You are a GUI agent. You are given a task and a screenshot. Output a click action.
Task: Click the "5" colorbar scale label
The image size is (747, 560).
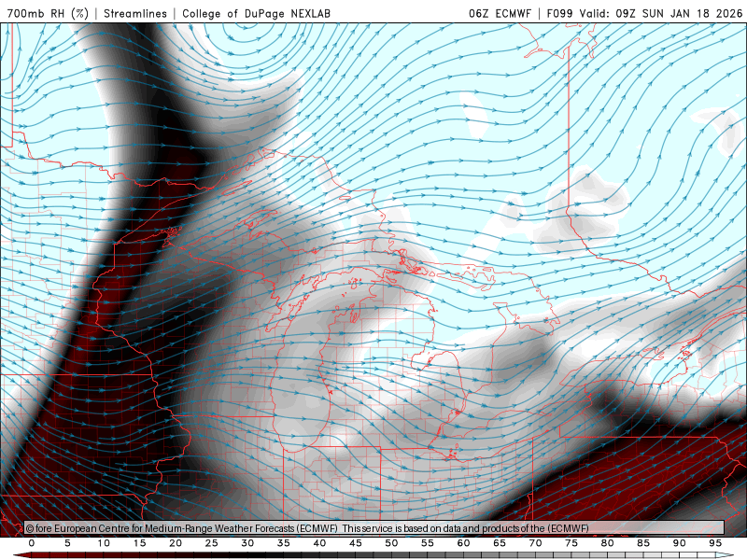[67, 543]
